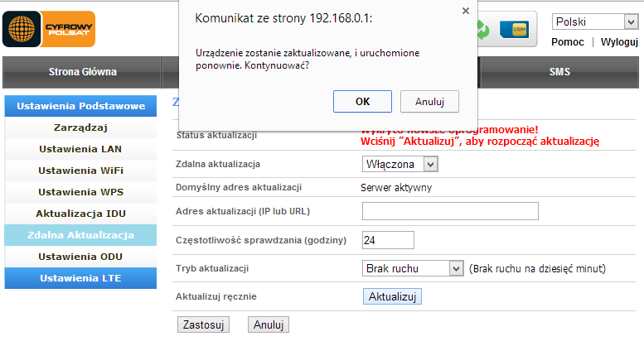
Task: Click the Status aktualizacji label
Action: point(216,135)
